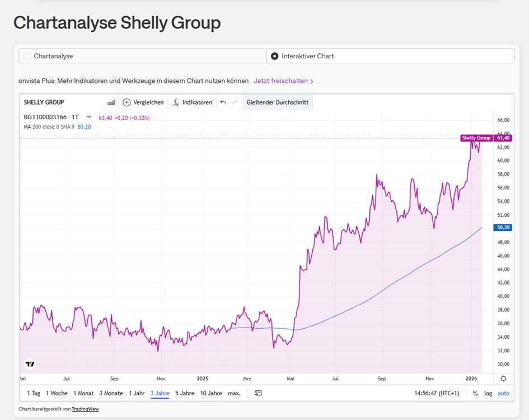This screenshot has height=420, width=529.
Task: Select the Chartanalyse radio button
Action: [27, 56]
